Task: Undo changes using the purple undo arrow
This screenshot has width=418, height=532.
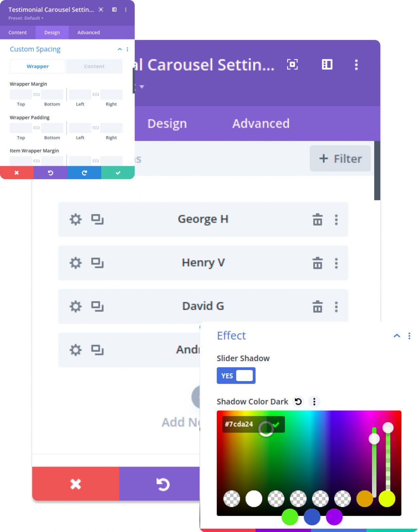Action: coord(51,173)
